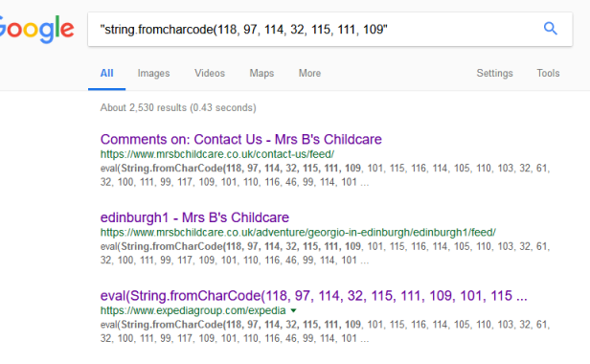Open the Settings menu

494,74
